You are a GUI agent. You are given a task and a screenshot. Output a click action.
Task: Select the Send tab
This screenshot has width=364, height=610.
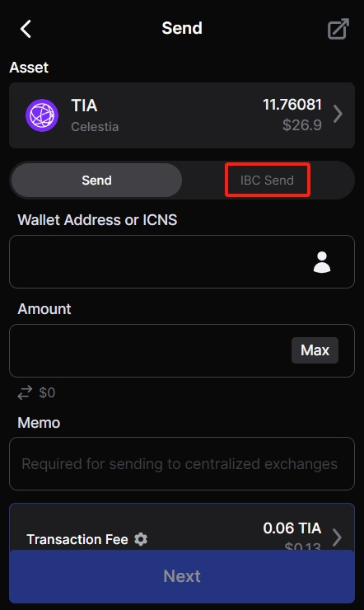click(x=96, y=181)
